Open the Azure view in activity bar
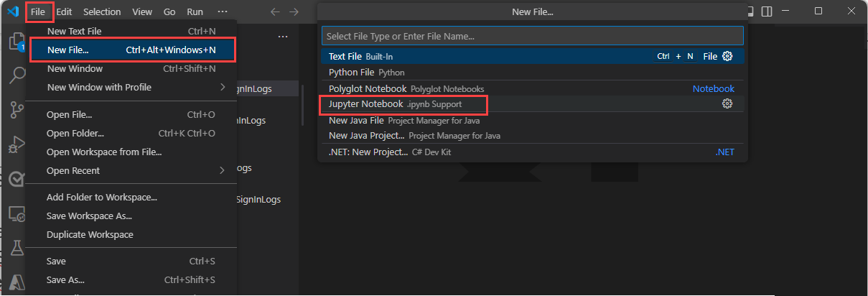Screen dimensions: 868x296 16,282
